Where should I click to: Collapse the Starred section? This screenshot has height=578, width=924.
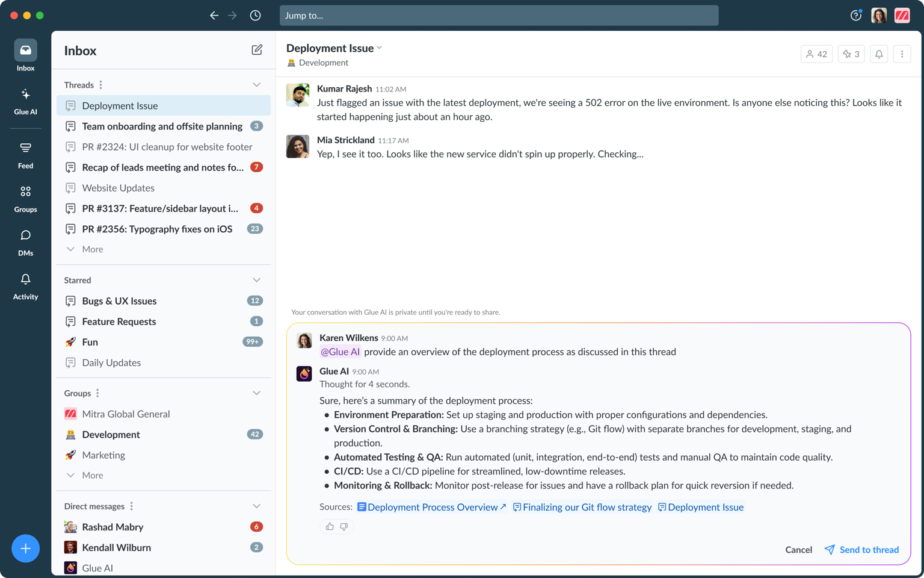point(257,280)
